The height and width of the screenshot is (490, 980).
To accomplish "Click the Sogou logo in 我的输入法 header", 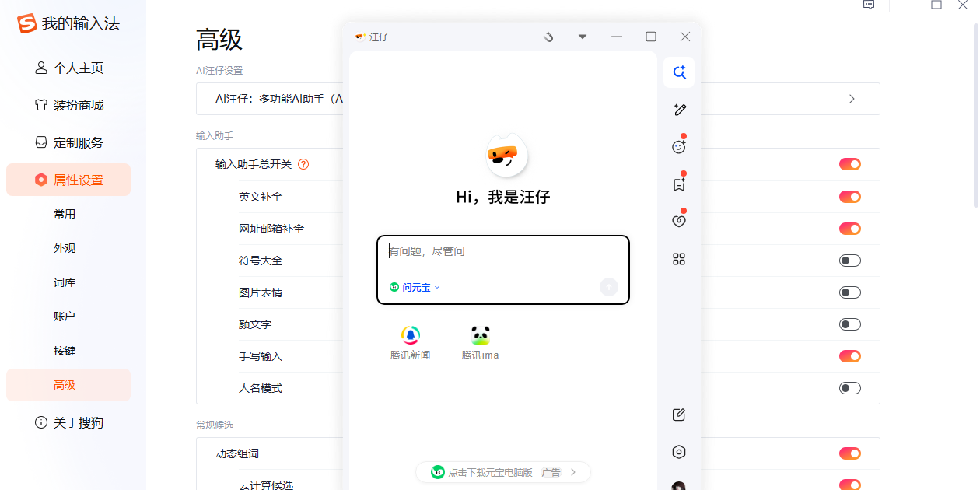I will click(x=27, y=23).
